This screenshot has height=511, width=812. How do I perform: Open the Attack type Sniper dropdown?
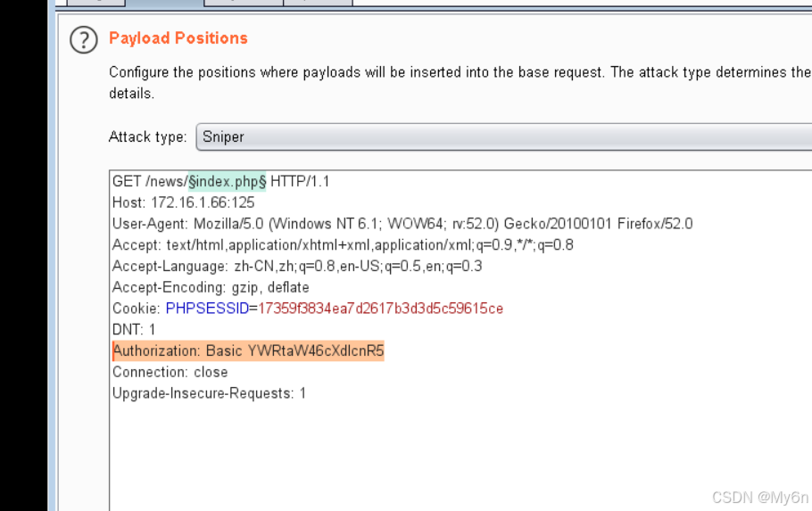503,137
